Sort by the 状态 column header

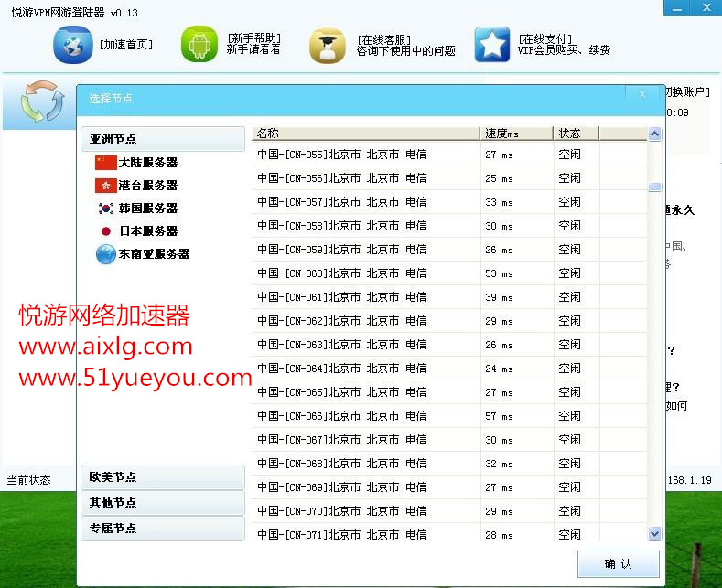[x=576, y=134]
